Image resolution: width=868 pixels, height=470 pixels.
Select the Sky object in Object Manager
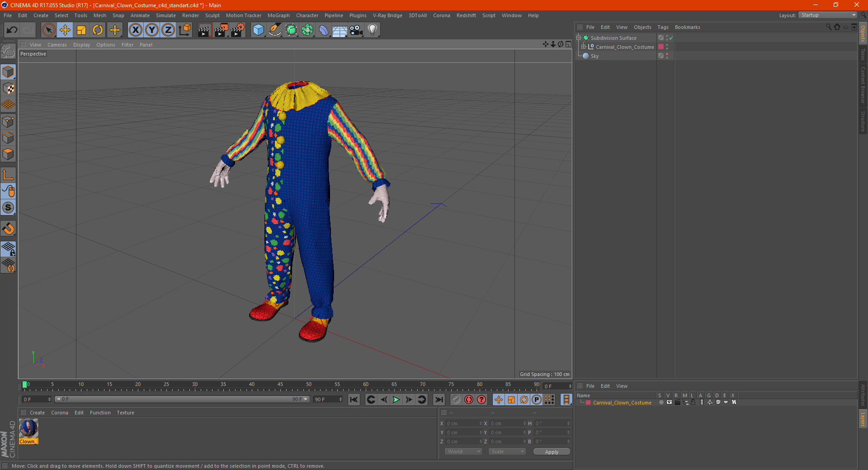click(x=594, y=56)
